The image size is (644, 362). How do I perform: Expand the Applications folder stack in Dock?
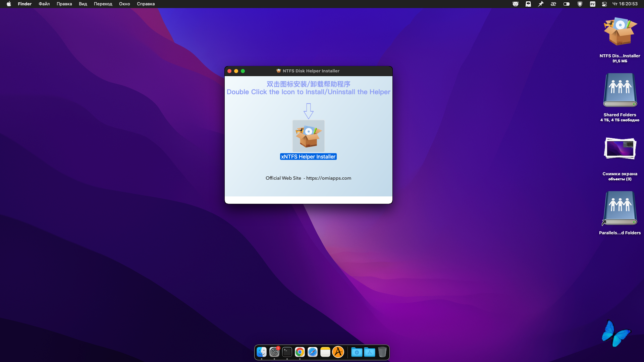pos(370,352)
